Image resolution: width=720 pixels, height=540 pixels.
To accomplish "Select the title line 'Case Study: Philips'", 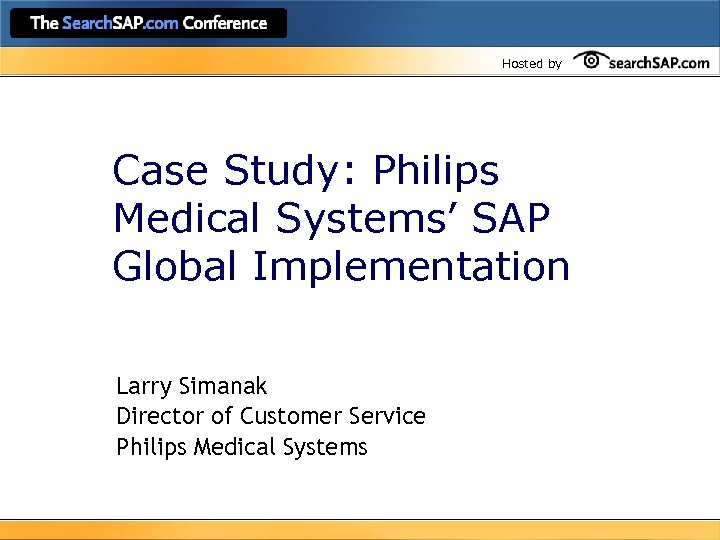I will (x=306, y=172).
